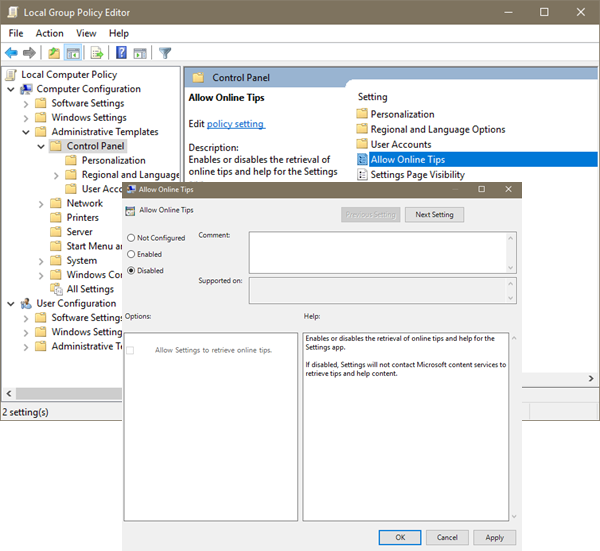Click the Forward arrow in the toolbar
This screenshot has width=600, height=551.
point(29,53)
